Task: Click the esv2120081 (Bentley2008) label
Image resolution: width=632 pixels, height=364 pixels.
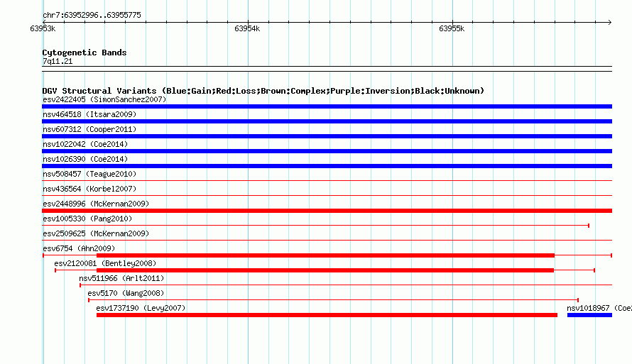Action: click(105, 263)
